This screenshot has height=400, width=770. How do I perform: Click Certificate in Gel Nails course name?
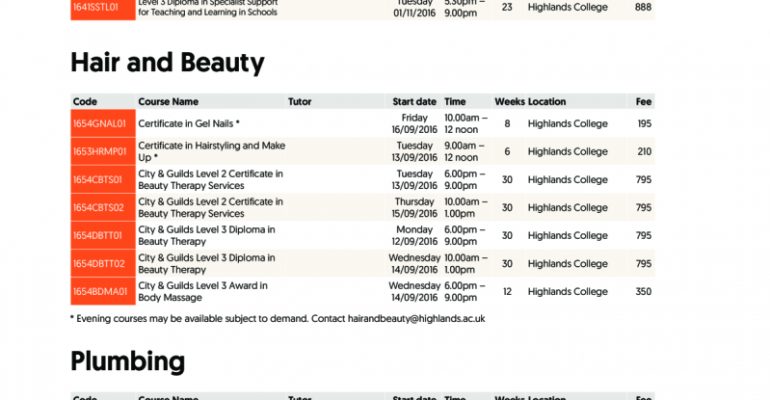pos(189,124)
